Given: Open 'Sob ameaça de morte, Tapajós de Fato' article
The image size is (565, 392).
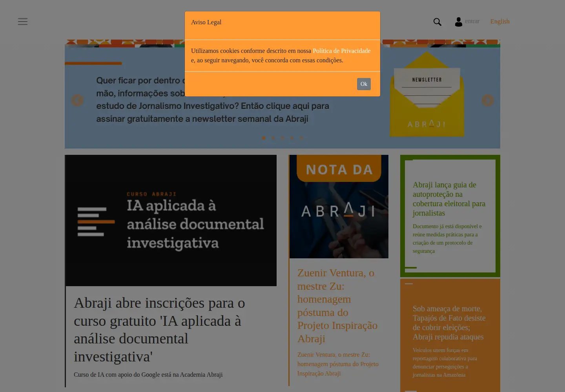Looking at the screenshot, I should (449, 323).
